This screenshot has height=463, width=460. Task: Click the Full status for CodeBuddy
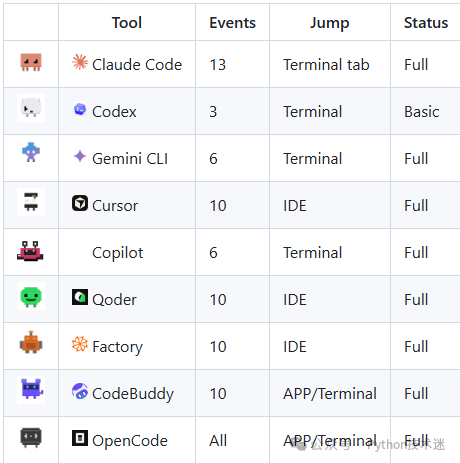[x=416, y=394]
